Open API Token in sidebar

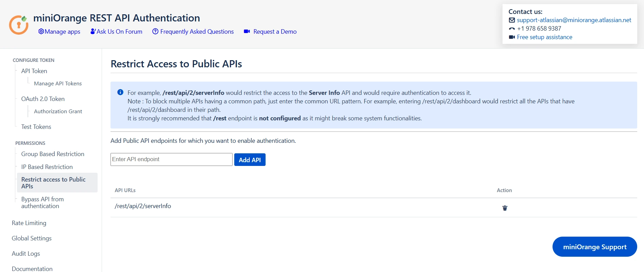[x=34, y=71]
